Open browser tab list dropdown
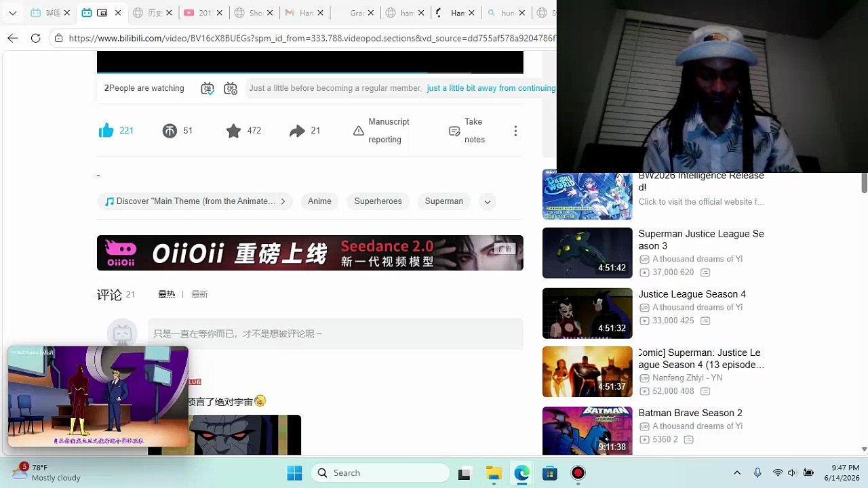 [x=12, y=13]
